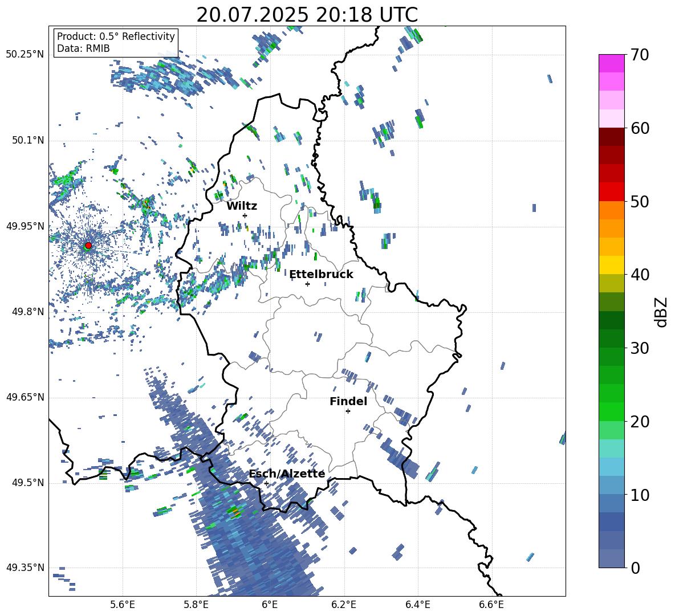The image size is (675, 616).
Task: Click the Findel station label
Action: tap(348, 401)
